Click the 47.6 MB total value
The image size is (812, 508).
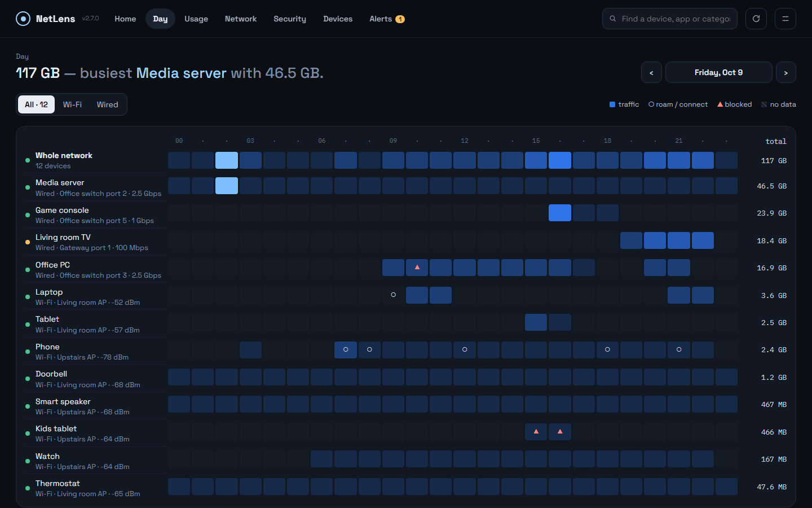pos(771,487)
